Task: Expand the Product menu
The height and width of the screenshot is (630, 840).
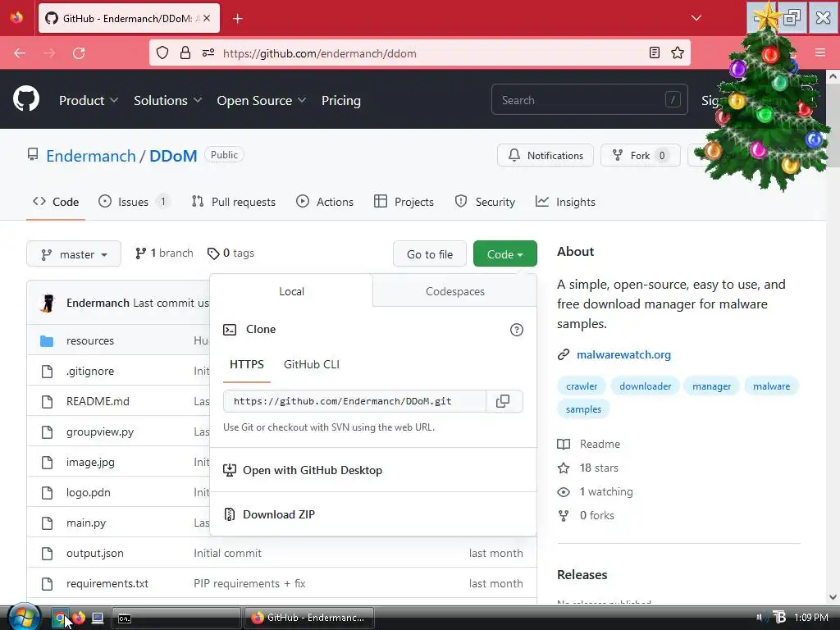Action: [89, 100]
